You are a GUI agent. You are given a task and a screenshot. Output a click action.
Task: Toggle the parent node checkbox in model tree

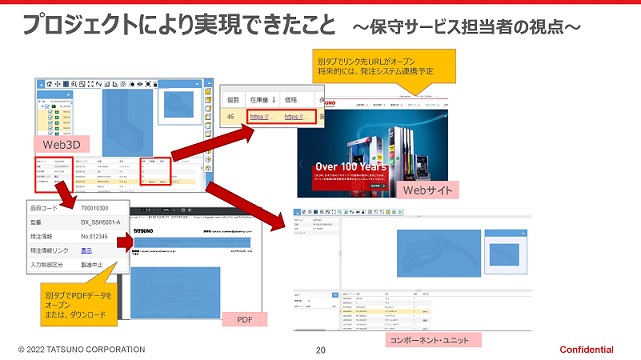pyautogui.click(x=47, y=106)
